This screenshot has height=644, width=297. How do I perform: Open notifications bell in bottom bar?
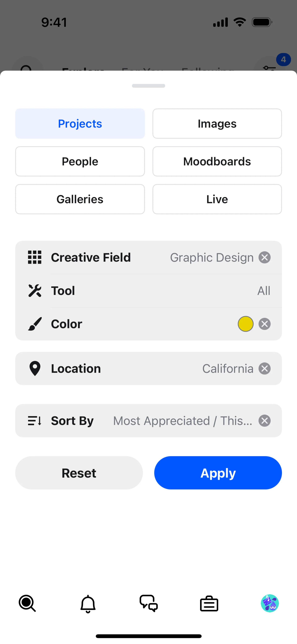(x=88, y=604)
